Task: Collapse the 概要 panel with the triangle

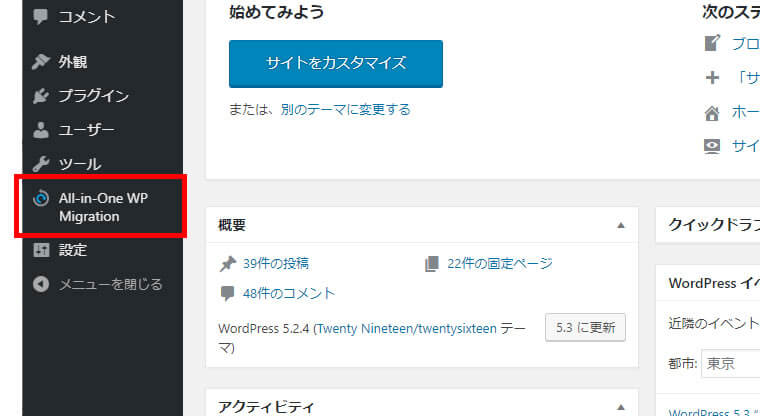Action: pos(621,225)
